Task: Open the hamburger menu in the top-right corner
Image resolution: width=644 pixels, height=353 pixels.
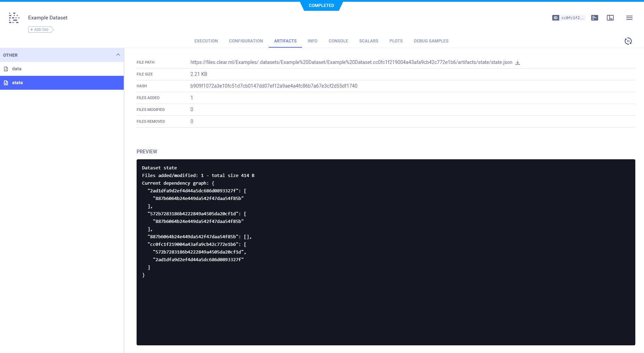Action: coord(629,18)
